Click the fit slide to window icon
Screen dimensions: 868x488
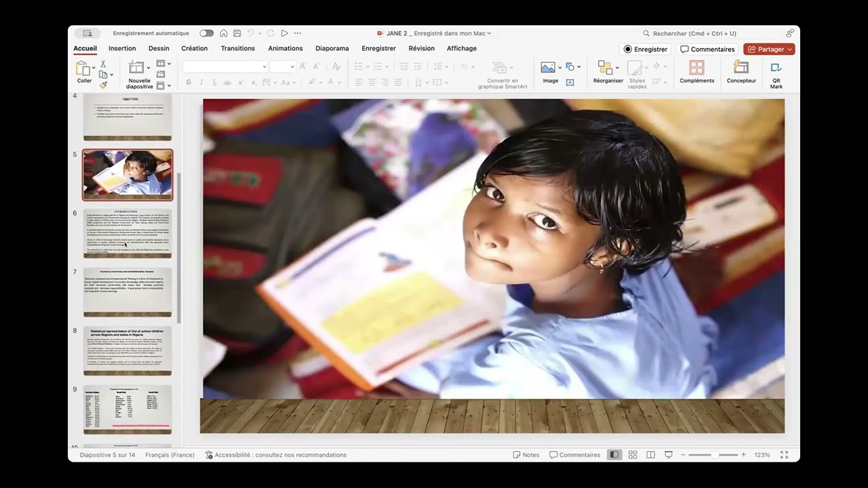[784, 455]
